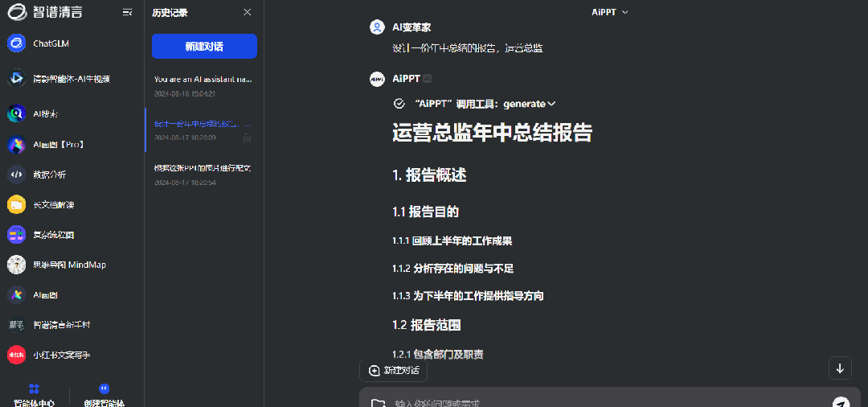Click timestamp 2024-08-17 18:20:54
Image resolution: width=868 pixels, height=407 pixels.
(x=185, y=182)
